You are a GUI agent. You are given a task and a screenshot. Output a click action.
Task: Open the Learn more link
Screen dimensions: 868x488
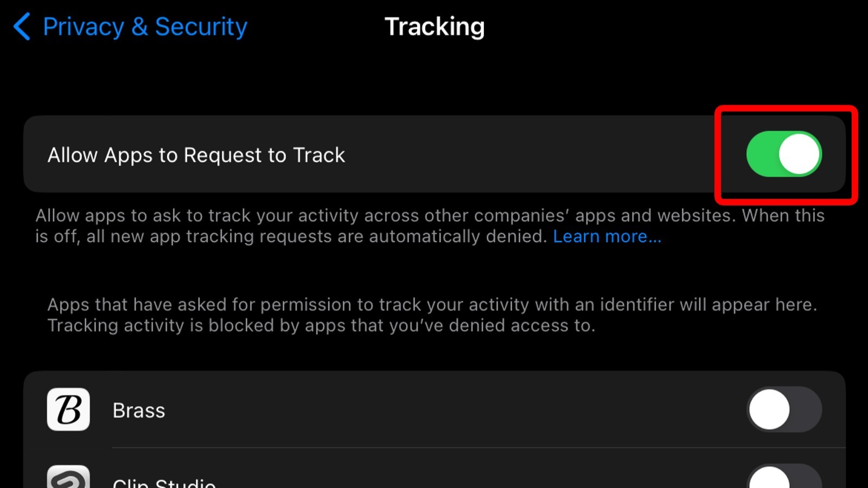[x=607, y=236]
